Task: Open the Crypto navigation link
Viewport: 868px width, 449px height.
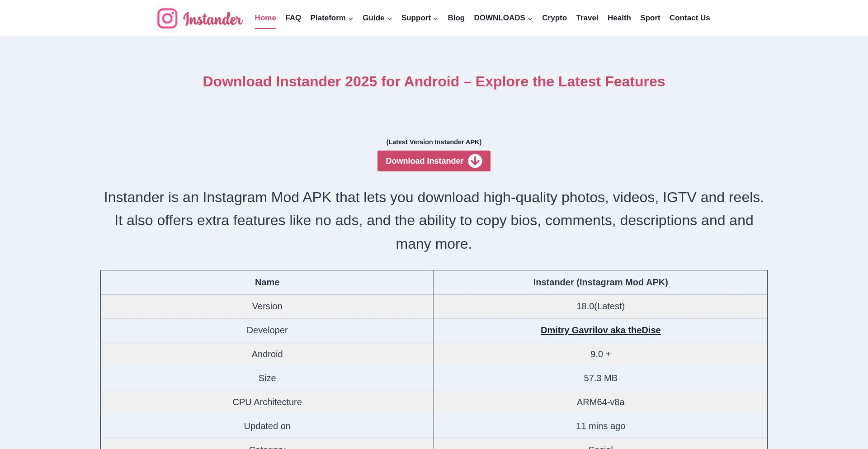Action: 554,18
